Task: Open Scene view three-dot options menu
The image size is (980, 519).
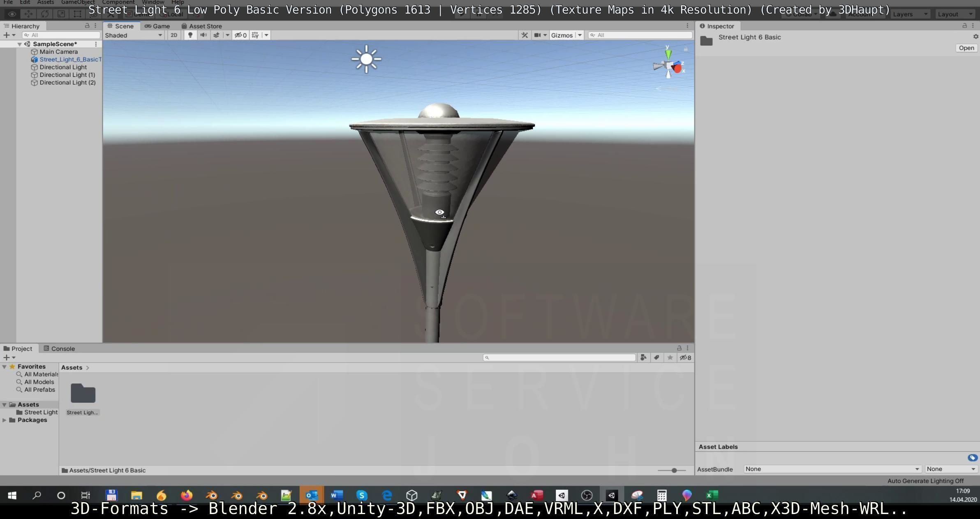Action: point(687,26)
